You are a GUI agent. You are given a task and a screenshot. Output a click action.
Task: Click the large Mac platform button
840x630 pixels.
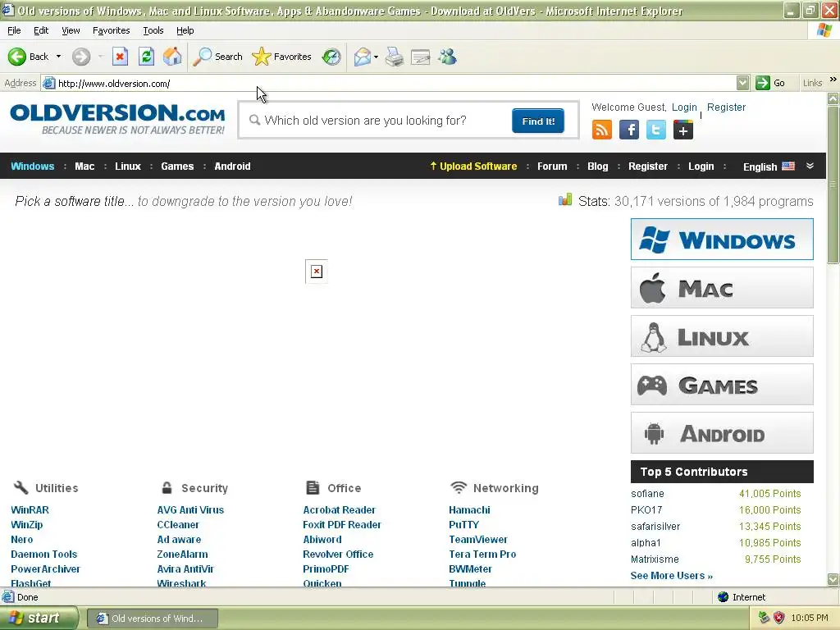coord(722,288)
